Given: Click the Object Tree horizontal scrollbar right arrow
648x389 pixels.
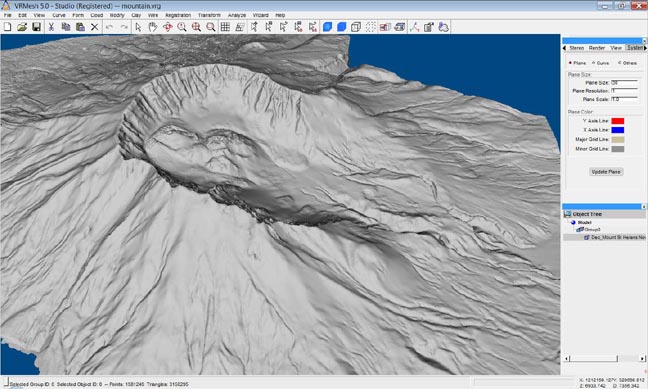Looking at the screenshot, I should pos(642,358).
